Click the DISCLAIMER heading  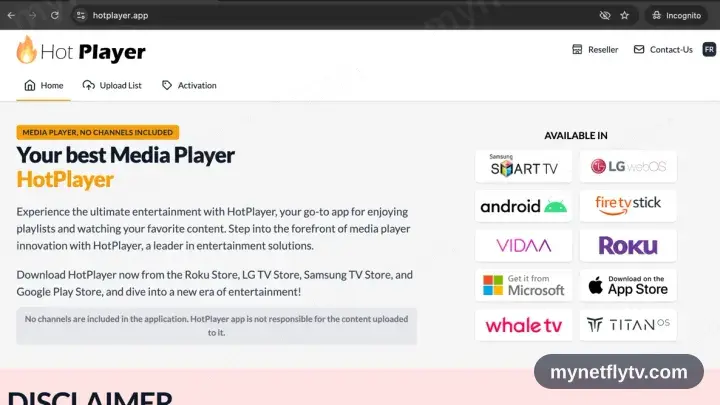click(x=90, y=398)
